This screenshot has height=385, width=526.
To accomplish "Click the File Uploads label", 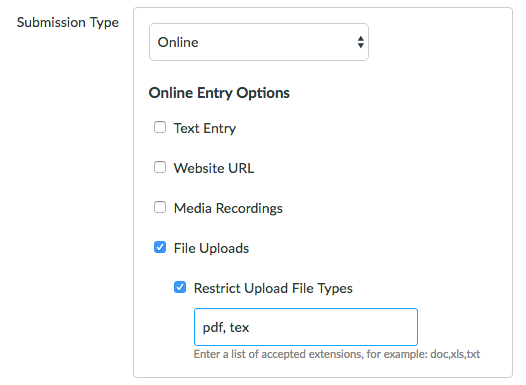I will [211, 249].
